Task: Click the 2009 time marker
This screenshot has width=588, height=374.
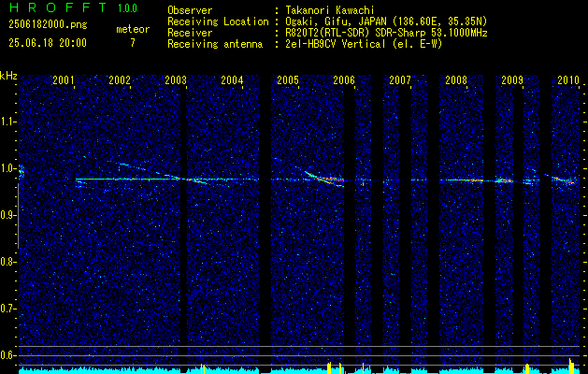Action: click(512, 79)
